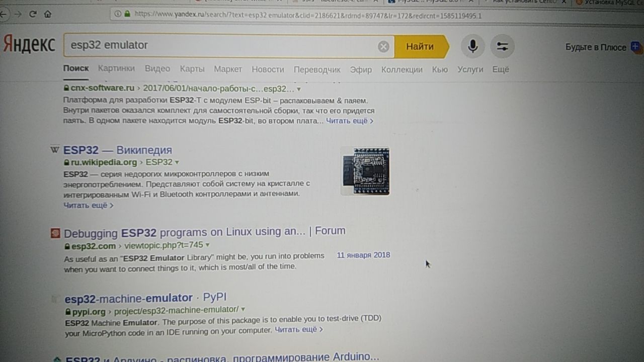This screenshot has height=362, width=644.
Task: Expand the esp32.com result dropdown arrow
Action: point(207,245)
